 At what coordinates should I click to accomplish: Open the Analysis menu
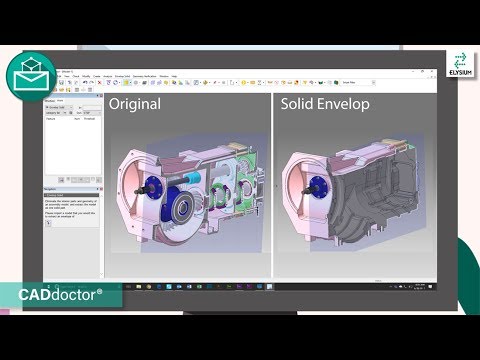[108, 76]
